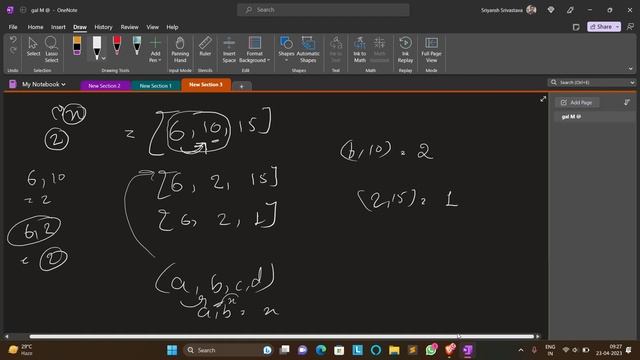Click the person icon right of Share

630,27
